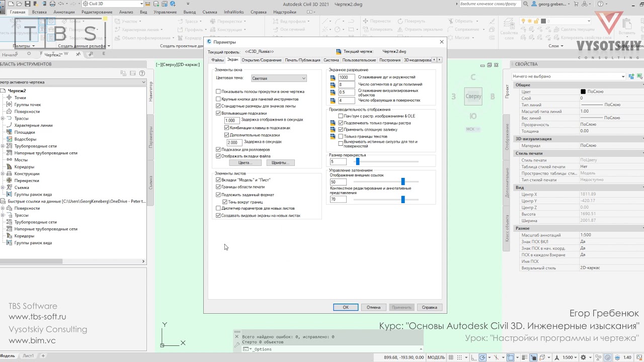Image resolution: width=644 pixels, height=362 pixels.
Task: Toggle ortho mode icon in status bar
Action: pyautogui.click(x=474, y=357)
